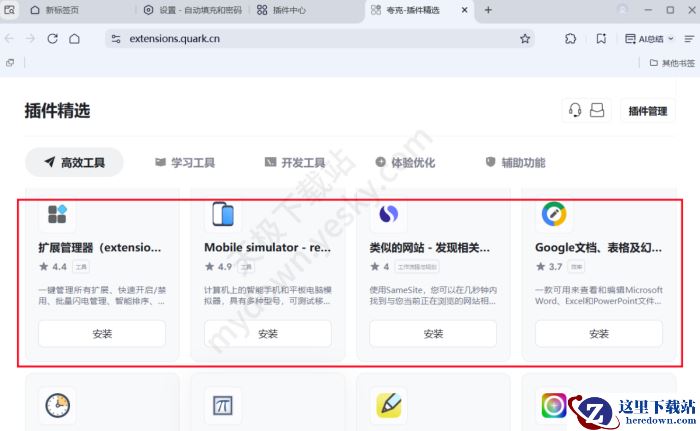Image resolution: width=700 pixels, height=431 pixels.
Task: Click the clock icon extension card
Action: pyautogui.click(x=58, y=406)
